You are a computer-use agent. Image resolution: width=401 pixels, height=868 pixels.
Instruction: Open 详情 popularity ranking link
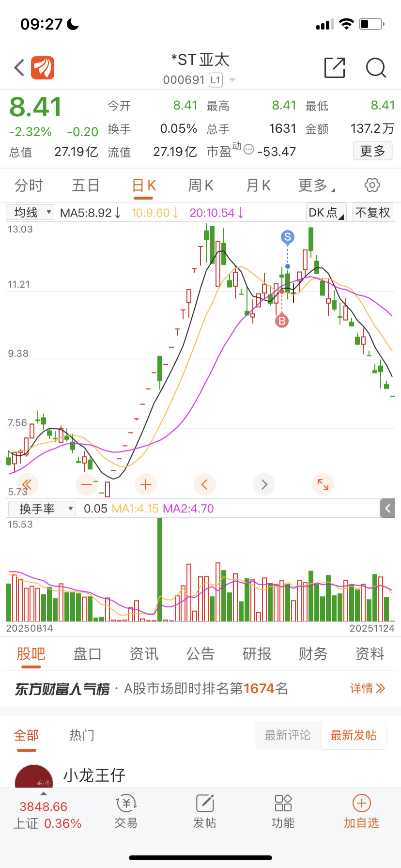pos(368,688)
